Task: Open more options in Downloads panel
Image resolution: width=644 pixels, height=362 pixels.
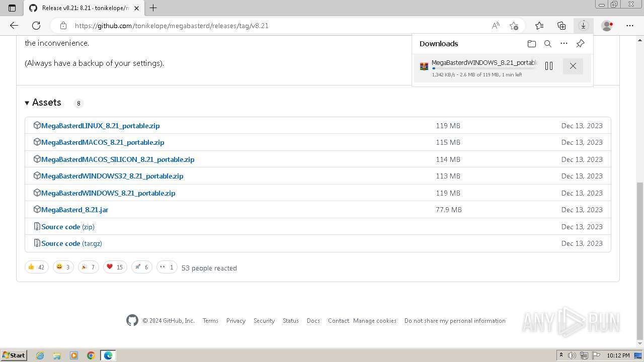Action: click(x=564, y=44)
